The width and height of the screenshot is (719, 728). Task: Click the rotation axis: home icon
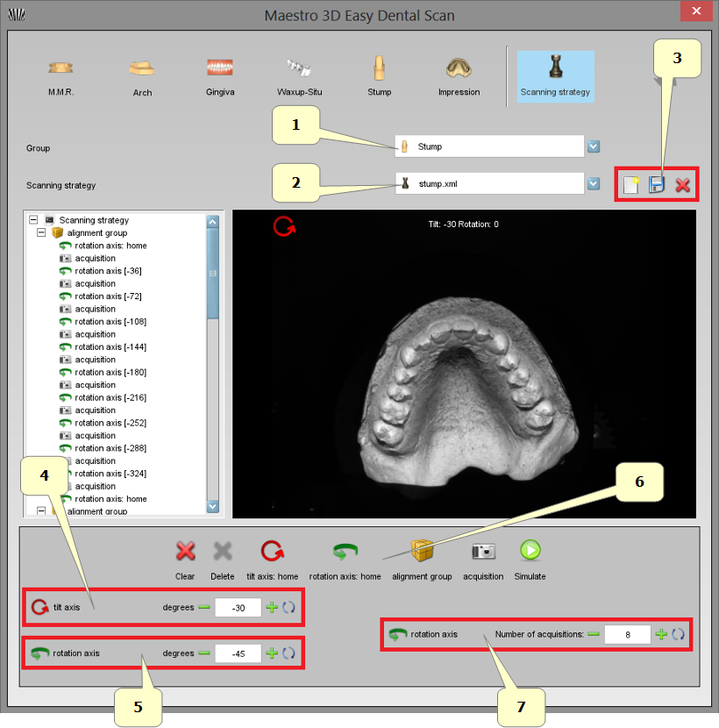(x=345, y=553)
